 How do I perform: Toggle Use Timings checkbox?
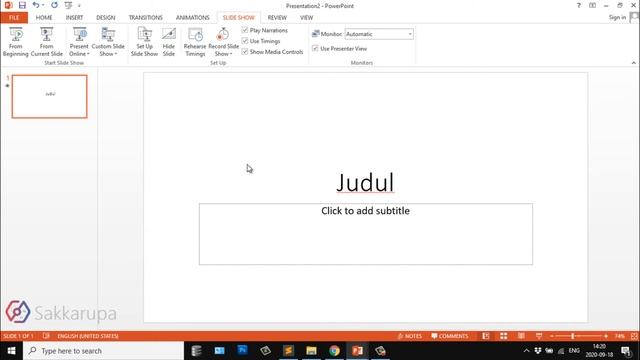(245, 41)
